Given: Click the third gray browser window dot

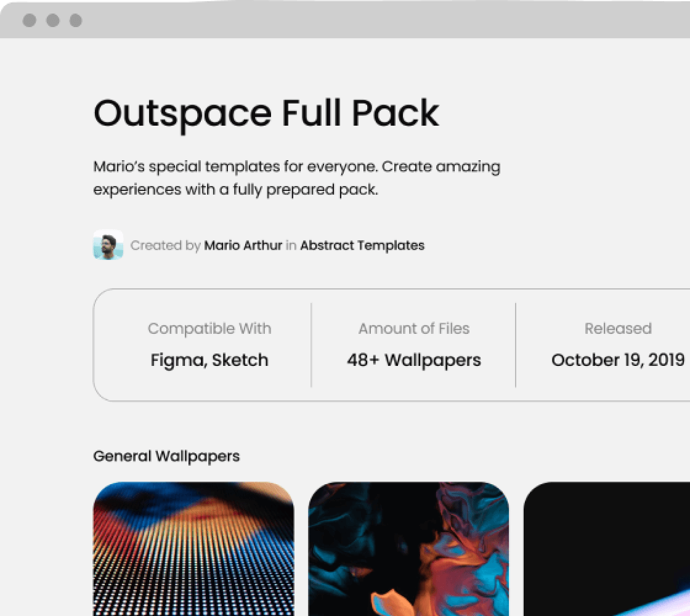Looking at the screenshot, I should coord(76,20).
